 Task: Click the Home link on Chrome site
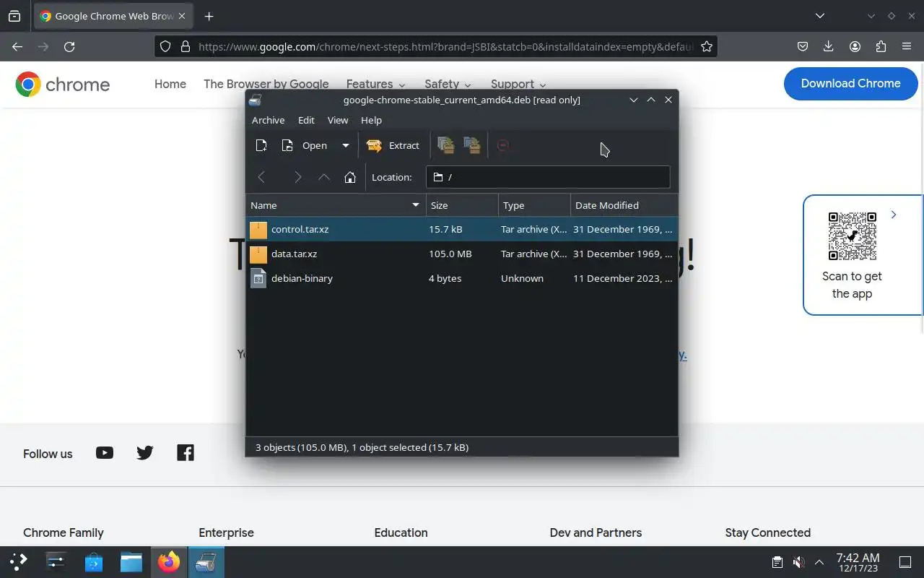170,84
